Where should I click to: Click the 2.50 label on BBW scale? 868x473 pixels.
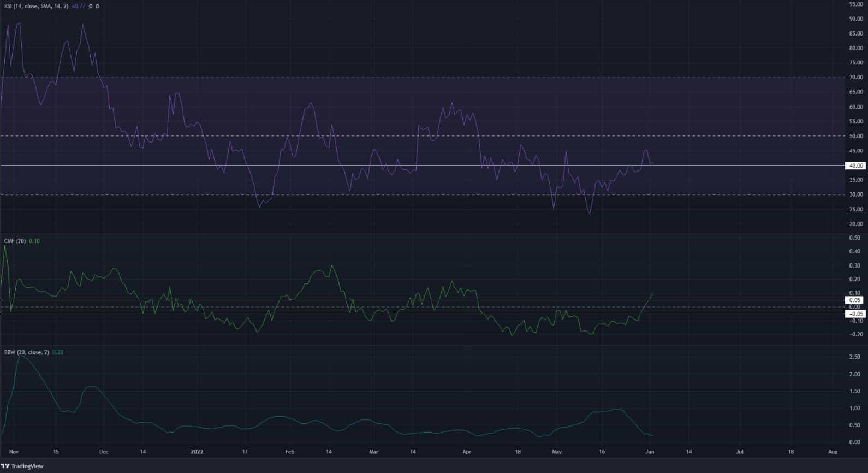856,357
